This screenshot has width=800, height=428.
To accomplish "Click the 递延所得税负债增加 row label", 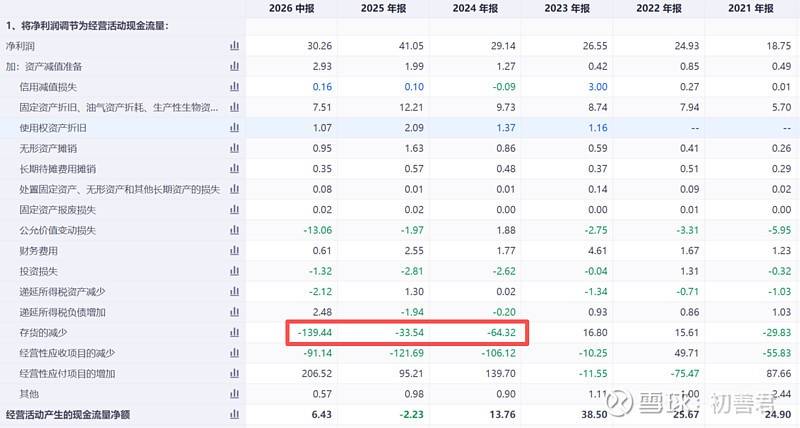I will pos(62,312).
